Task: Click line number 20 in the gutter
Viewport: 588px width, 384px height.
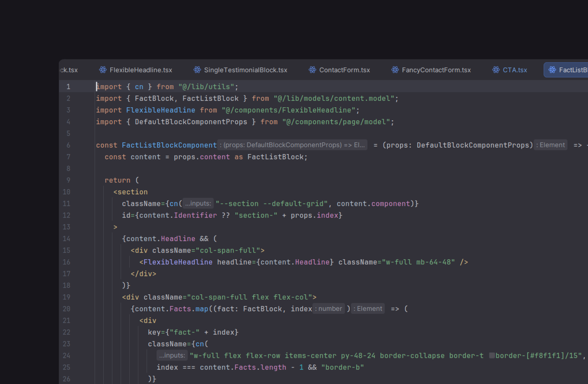Action: (x=66, y=309)
